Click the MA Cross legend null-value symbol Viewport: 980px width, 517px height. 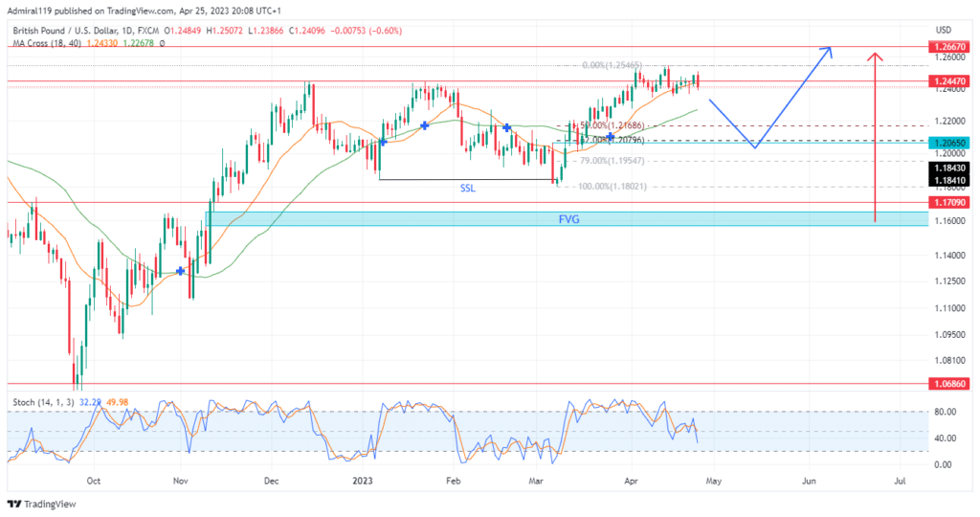(163, 43)
